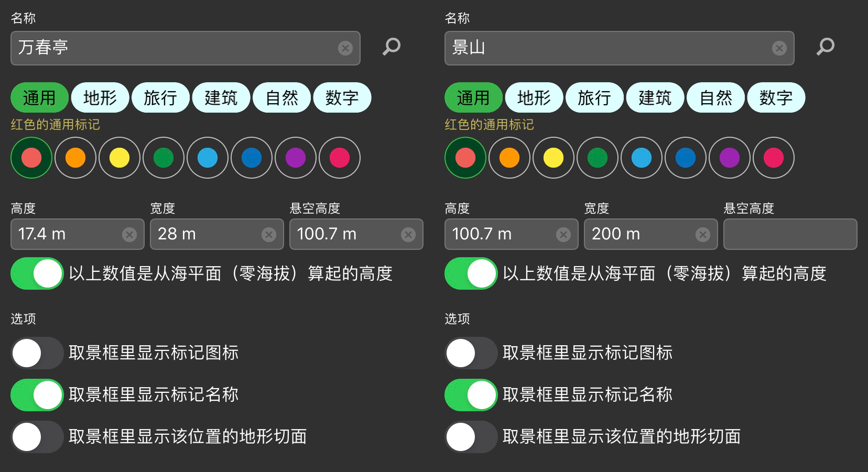The height and width of the screenshot is (472, 868).
Task: Select 旅行 category in 万春亭 panel
Action: [160, 97]
